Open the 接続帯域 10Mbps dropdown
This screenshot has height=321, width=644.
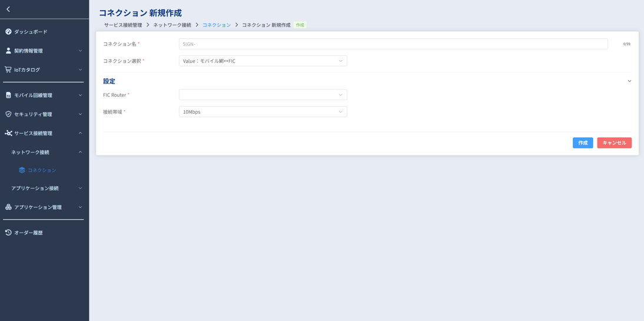263,112
